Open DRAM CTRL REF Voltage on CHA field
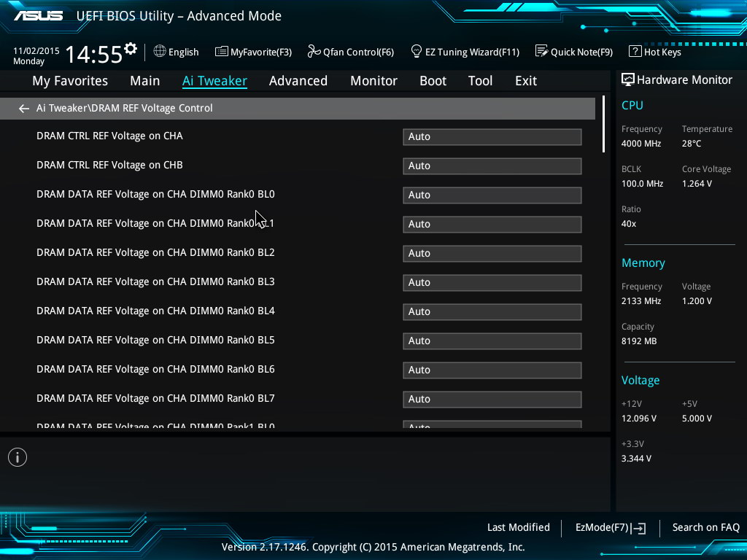The width and height of the screenshot is (747, 560). 492,136
